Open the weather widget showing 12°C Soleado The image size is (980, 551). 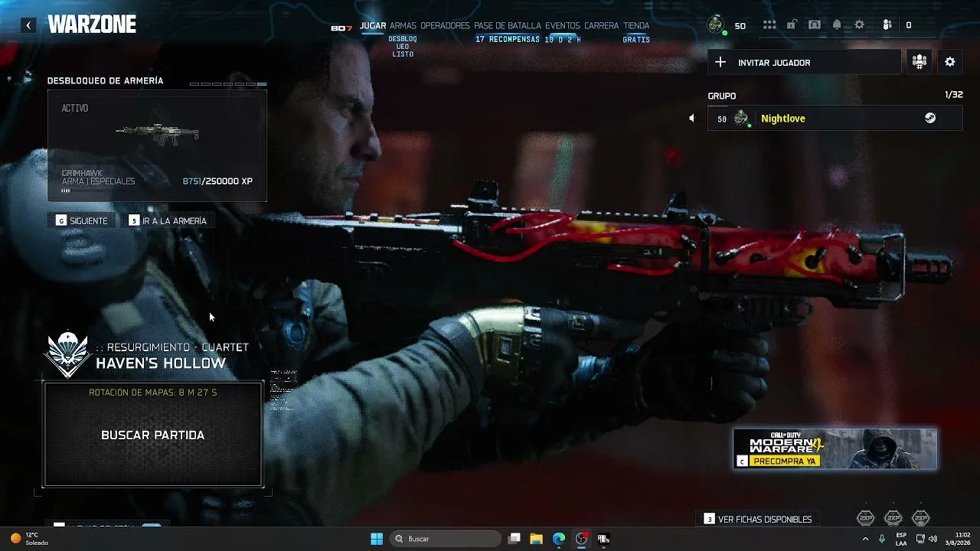29,539
